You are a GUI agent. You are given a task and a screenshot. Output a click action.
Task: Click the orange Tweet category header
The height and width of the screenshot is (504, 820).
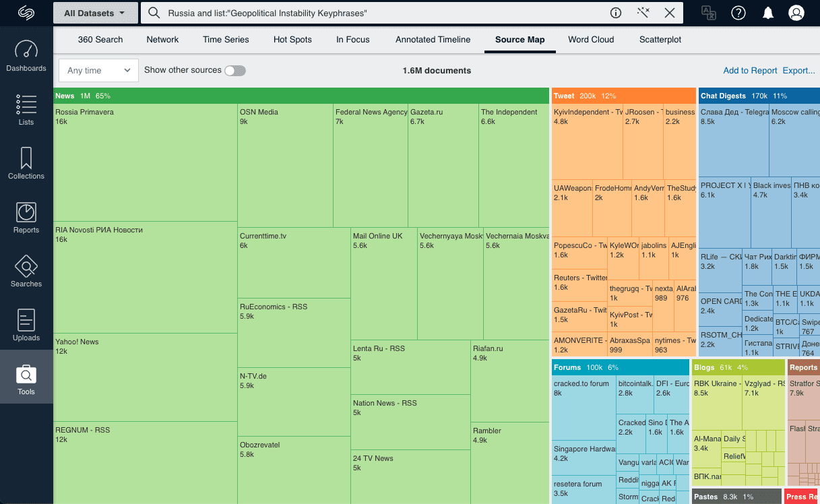(624, 96)
